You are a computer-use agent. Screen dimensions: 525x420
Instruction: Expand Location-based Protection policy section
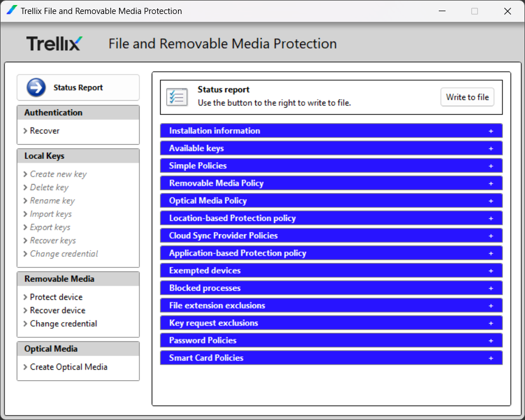331,218
